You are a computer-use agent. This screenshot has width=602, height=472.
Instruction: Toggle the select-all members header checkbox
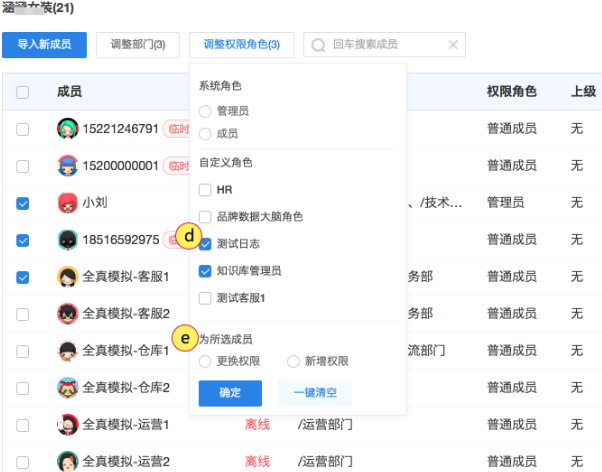[x=23, y=92]
